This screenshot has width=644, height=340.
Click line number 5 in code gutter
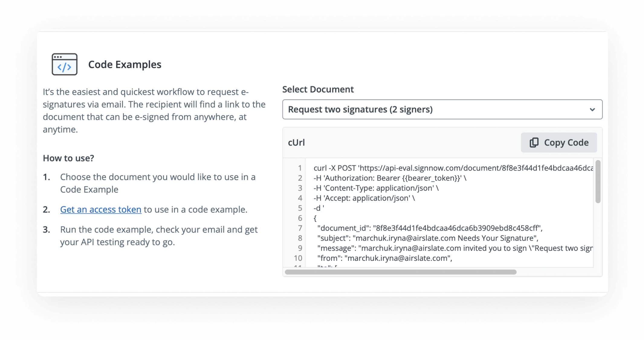(300, 208)
